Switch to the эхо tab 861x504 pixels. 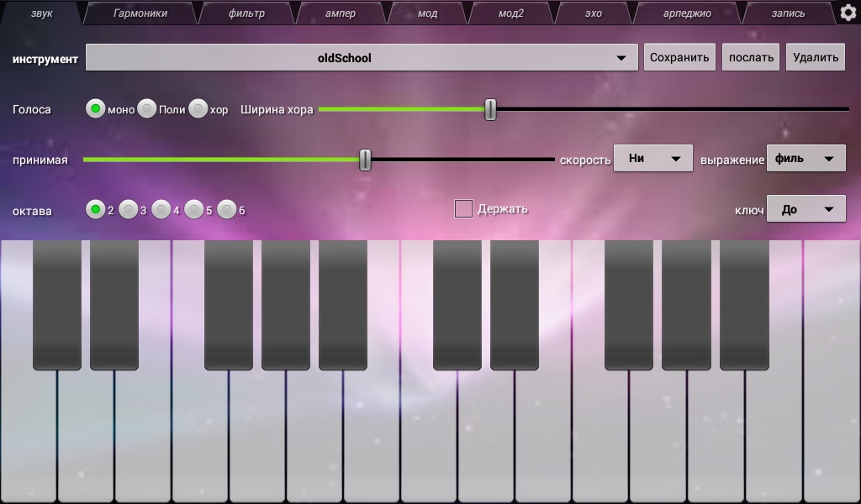tap(593, 13)
